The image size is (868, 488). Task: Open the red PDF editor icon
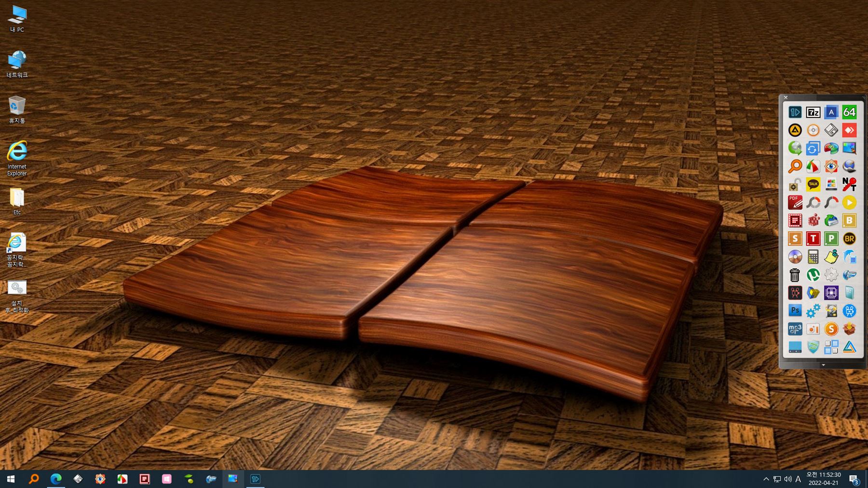[795, 202]
